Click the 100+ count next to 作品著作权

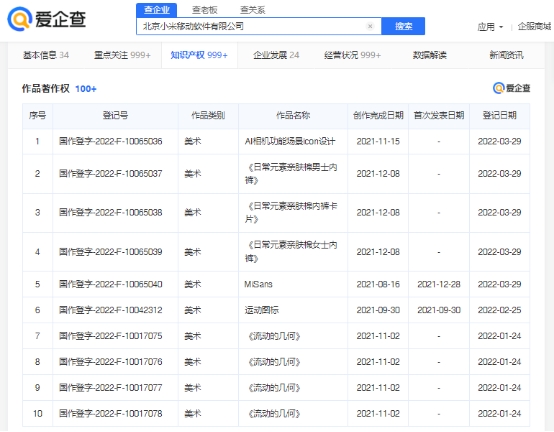[86, 89]
